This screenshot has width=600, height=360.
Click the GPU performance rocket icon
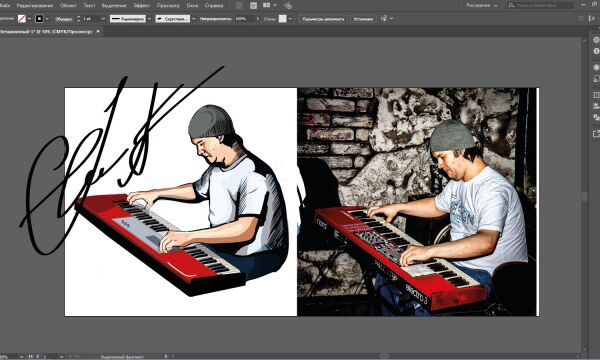point(288,5)
